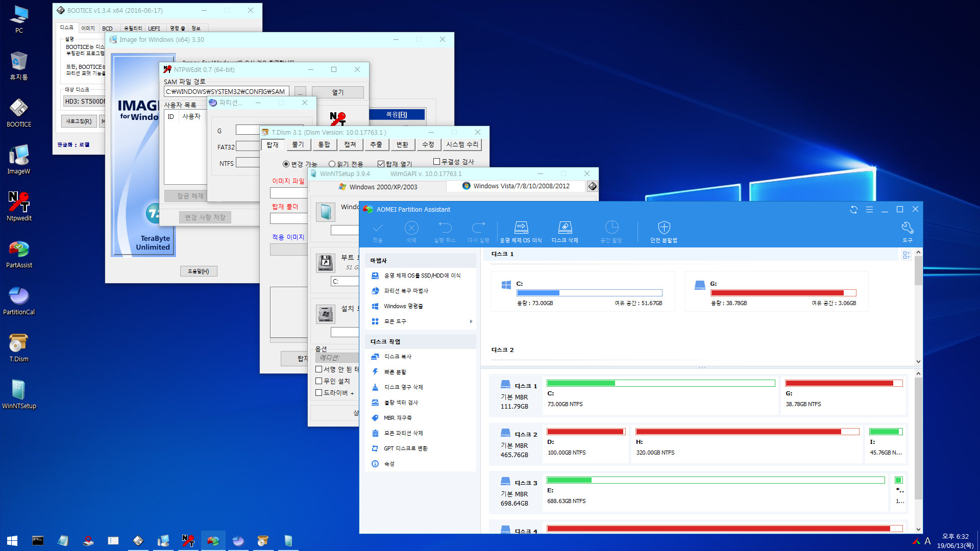The width and height of the screenshot is (980, 551).
Task: Click the help (H) button in Image for Windows
Action: pyautogui.click(x=199, y=271)
